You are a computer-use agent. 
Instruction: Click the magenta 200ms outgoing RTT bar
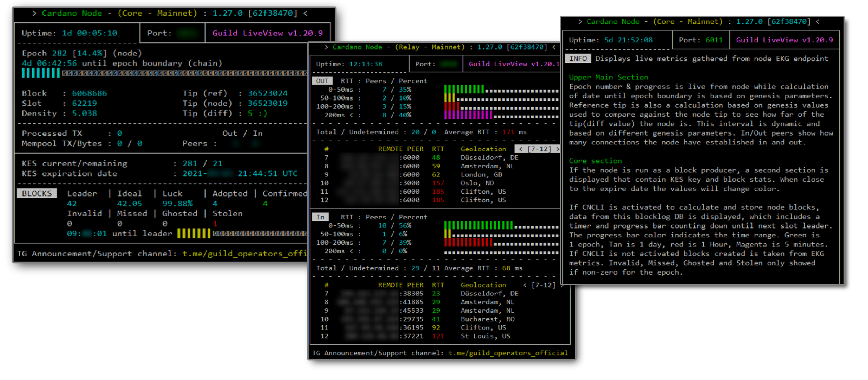468,115
